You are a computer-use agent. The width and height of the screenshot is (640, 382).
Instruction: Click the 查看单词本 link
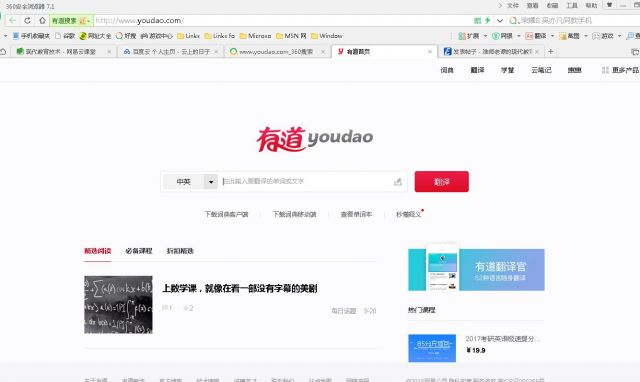coord(356,214)
